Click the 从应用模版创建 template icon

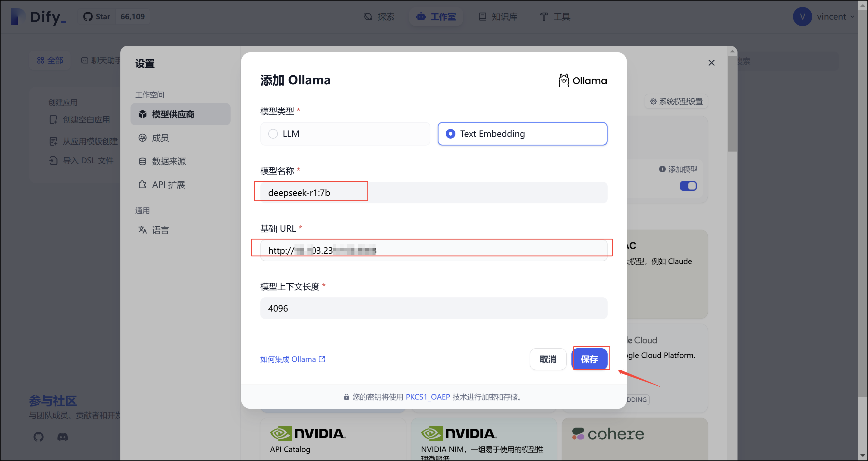(x=53, y=141)
